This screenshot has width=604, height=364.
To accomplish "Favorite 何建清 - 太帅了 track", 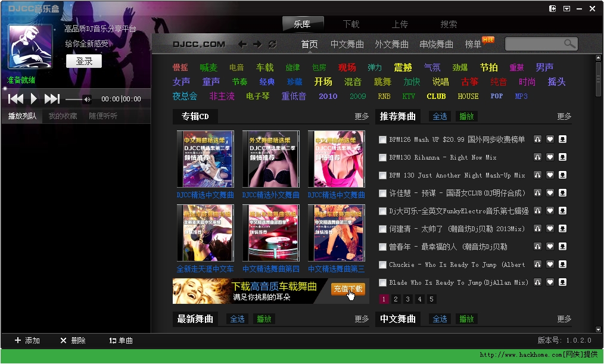I will pos(550,229).
